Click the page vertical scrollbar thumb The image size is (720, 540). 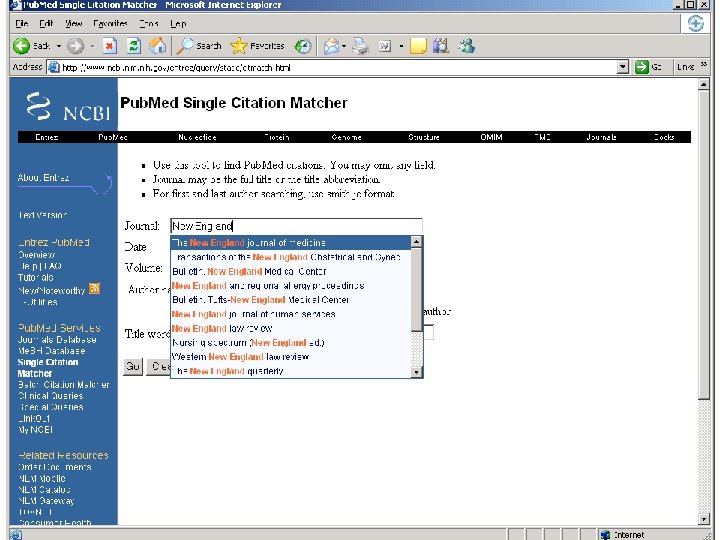pos(704,245)
